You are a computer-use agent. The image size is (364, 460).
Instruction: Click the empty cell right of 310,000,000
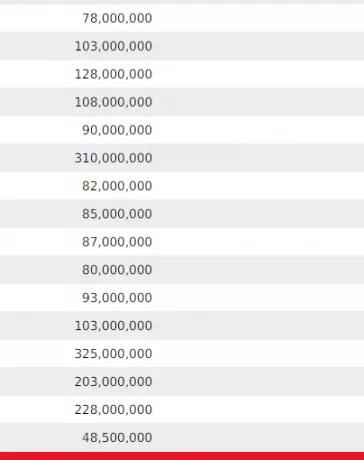point(261,158)
